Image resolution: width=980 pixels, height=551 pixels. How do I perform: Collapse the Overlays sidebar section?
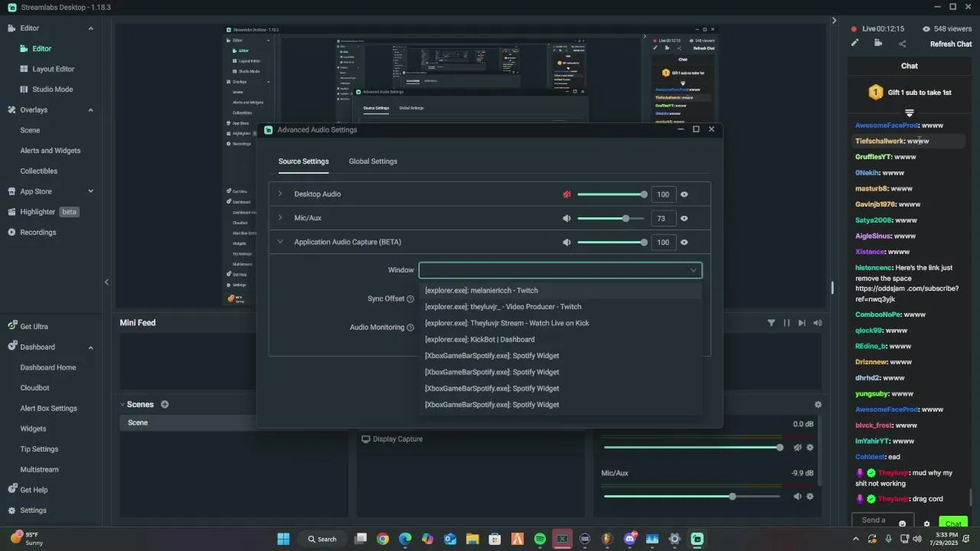(90, 110)
